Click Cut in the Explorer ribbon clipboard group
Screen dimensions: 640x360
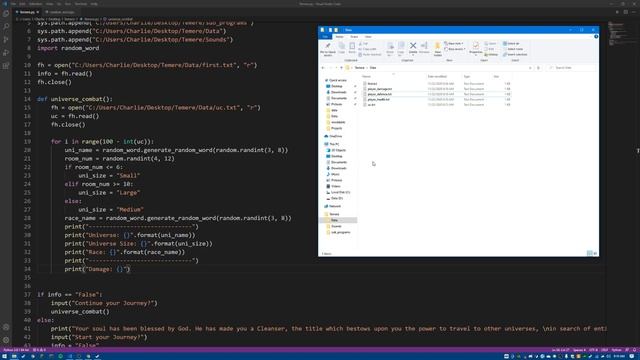coord(363,43)
